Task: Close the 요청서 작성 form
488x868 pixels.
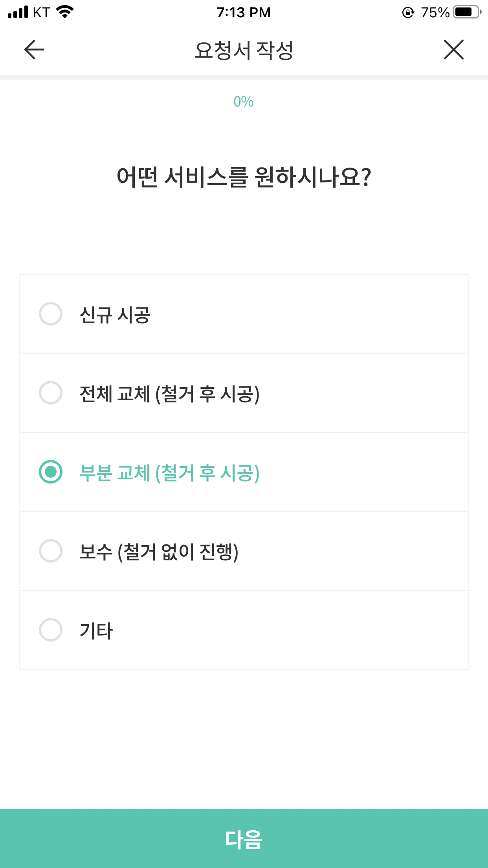Action: pyautogui.click(x=454, y=50)
